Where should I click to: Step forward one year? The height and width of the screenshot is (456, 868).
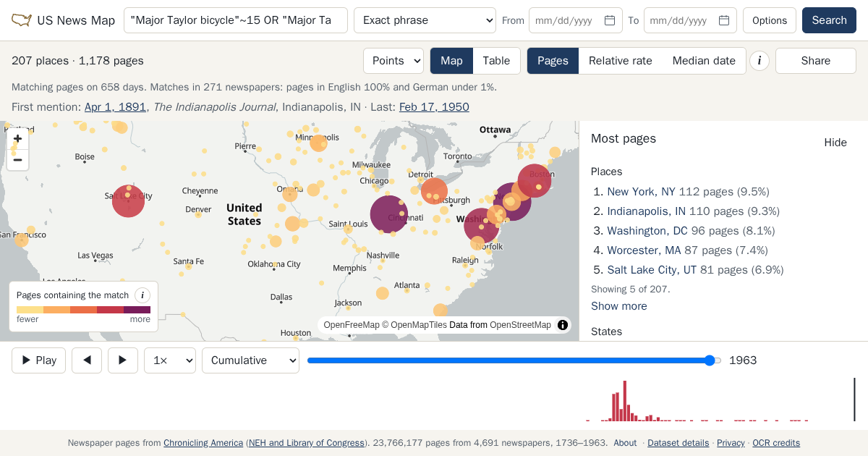coord(123,360)
